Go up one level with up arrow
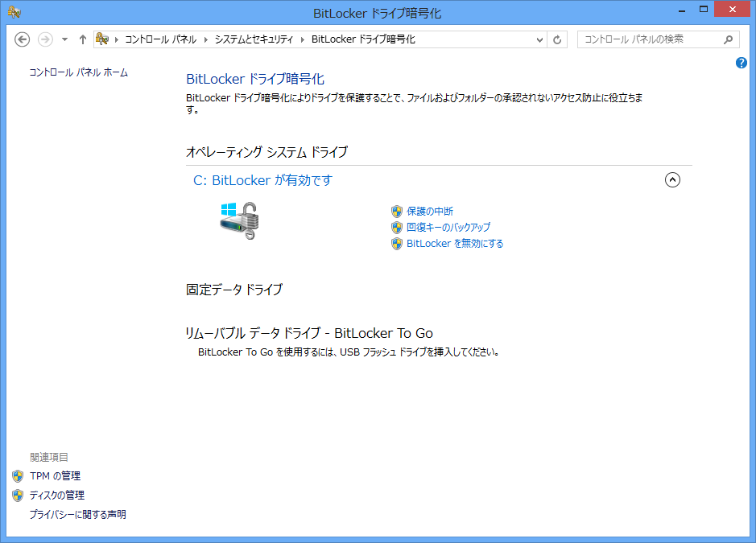Viewport: 756px width, 543px height. click(x=82, y=39)
